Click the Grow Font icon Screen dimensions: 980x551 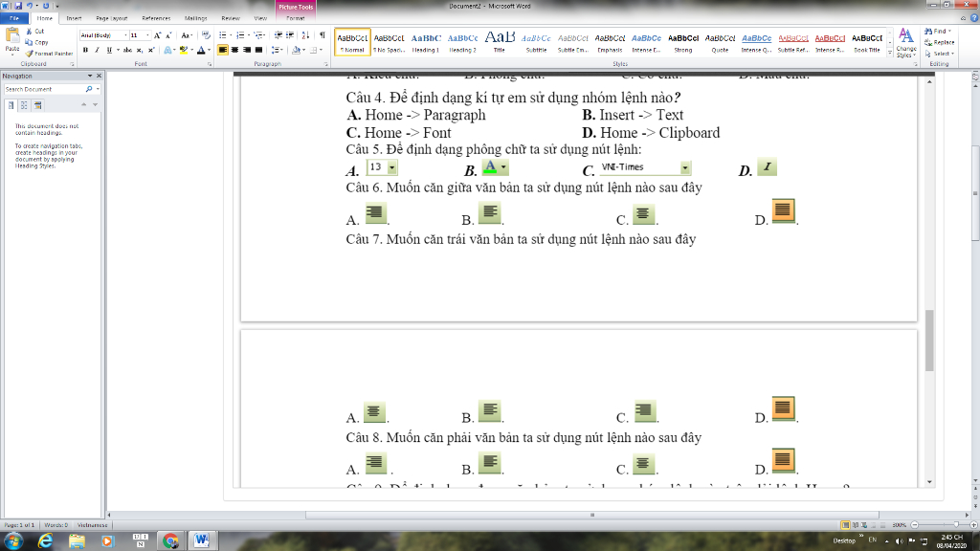[x=158, y=35]
